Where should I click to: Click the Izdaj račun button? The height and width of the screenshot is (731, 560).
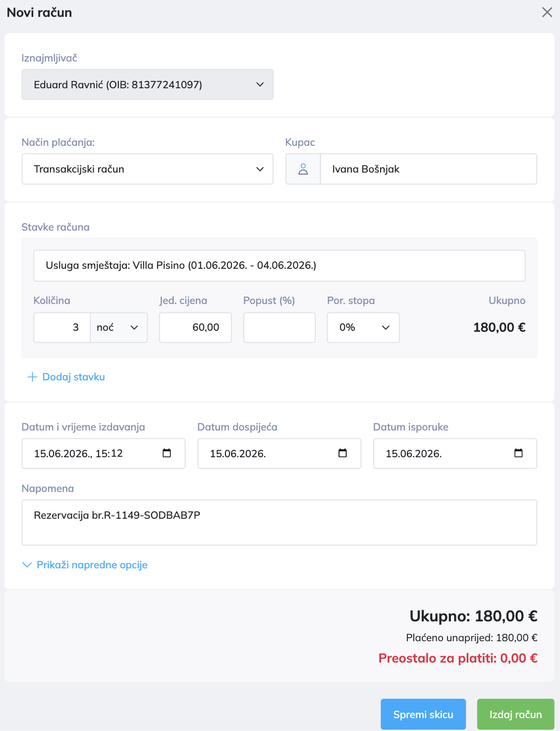pos(515,714)
